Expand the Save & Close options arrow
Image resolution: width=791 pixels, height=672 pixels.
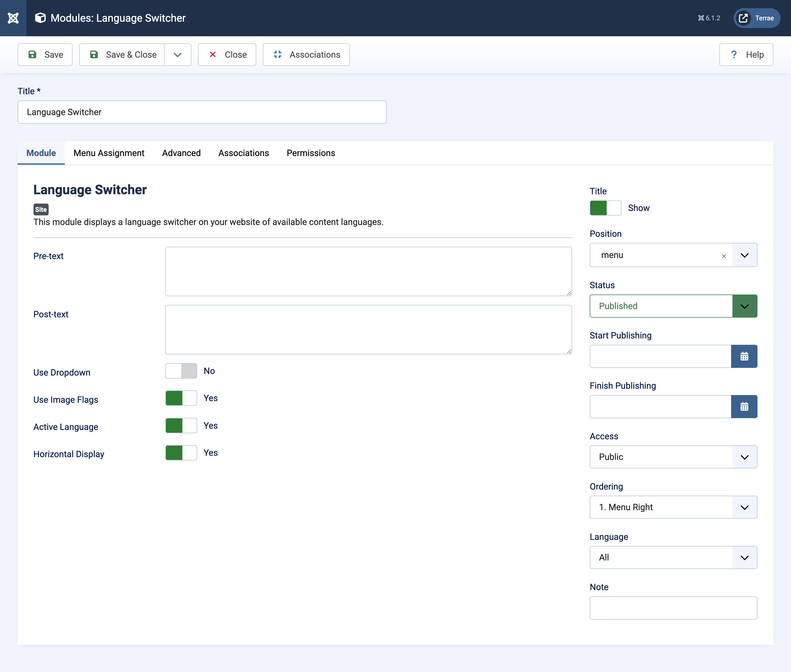tap(178, 54)
